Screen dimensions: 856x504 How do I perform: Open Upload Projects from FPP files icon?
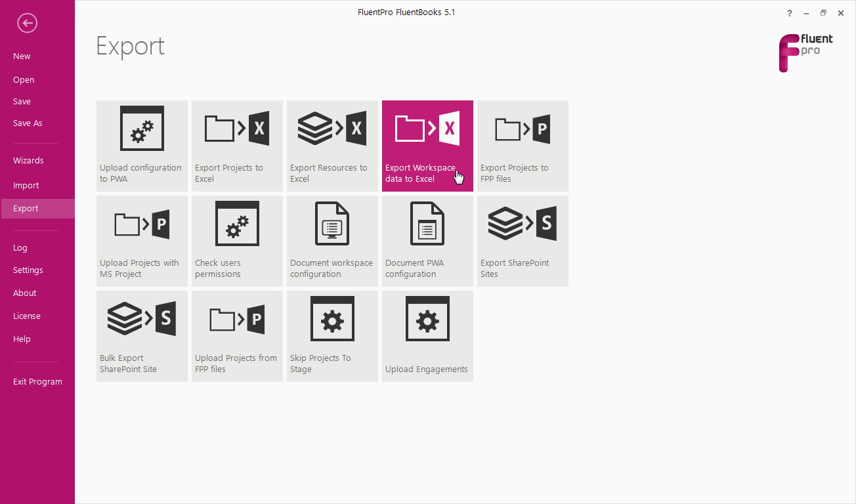pos(237,320)
